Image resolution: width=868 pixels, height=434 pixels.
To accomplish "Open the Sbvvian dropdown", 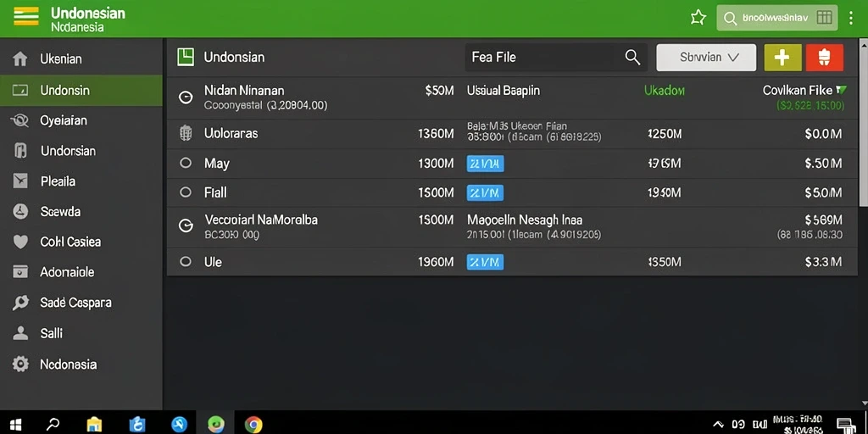I will 706,58.
